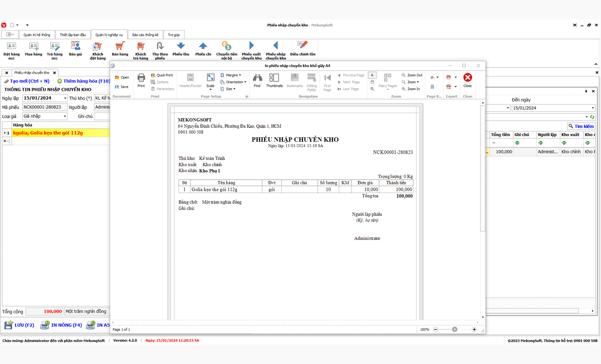Viewport: 601px width, 364px height.
Task: Expand the Margins dropdown
Action: [x=231, y=75]
